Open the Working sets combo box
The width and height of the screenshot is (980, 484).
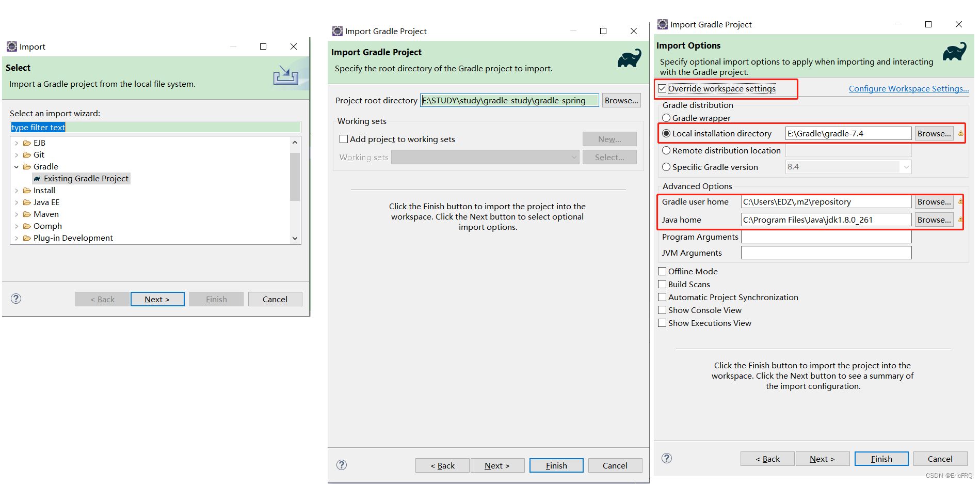[485, 157]
